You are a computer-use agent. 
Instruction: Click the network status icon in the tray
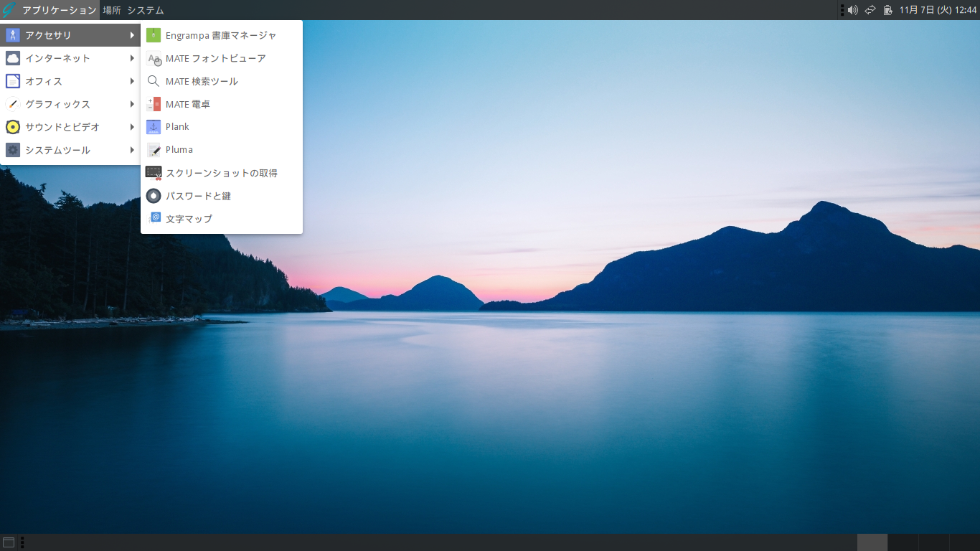(x=870, y=10)
